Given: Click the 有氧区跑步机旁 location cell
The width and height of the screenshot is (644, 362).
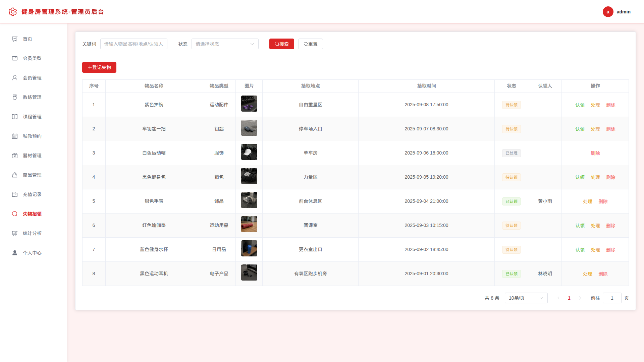Looking at the screenshot, I should [311, 274].
